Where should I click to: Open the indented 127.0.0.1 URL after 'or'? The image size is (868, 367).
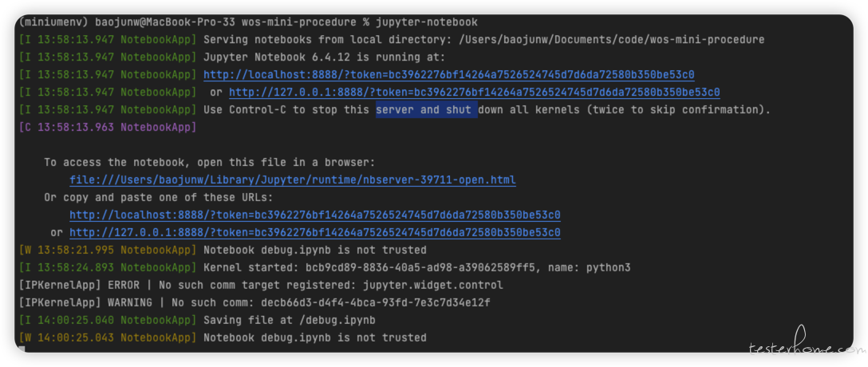coord(315,232)
